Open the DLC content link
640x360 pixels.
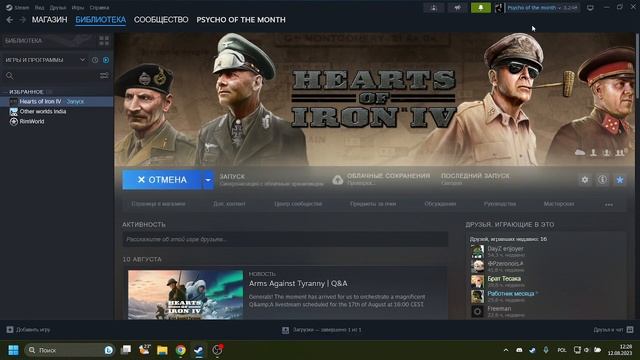[229, 204]
